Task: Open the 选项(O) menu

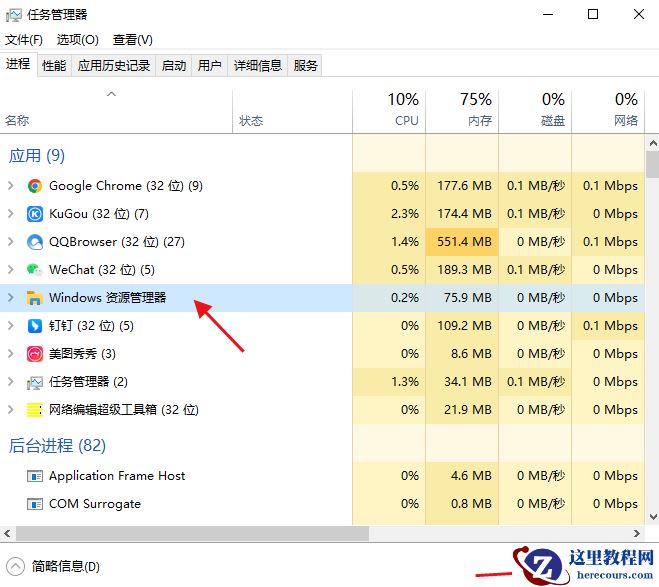Action: (x=78, y=40)
